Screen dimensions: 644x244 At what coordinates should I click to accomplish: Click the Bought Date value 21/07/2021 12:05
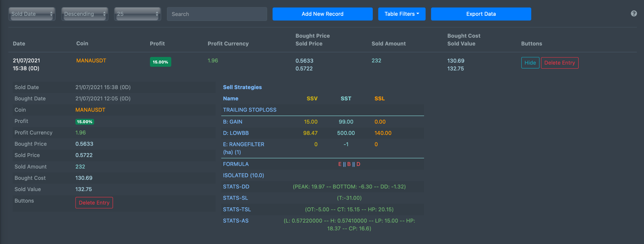(x=103, y=99)
